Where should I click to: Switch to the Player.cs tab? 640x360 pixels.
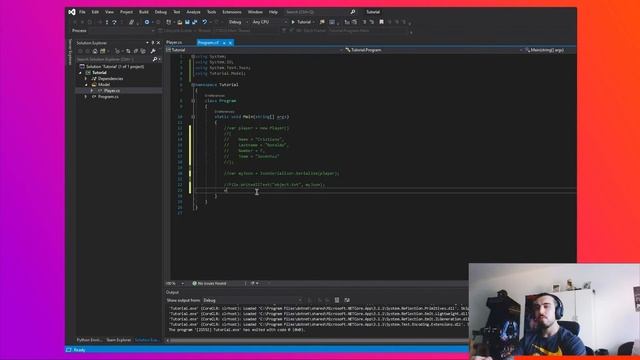point(174,42)
